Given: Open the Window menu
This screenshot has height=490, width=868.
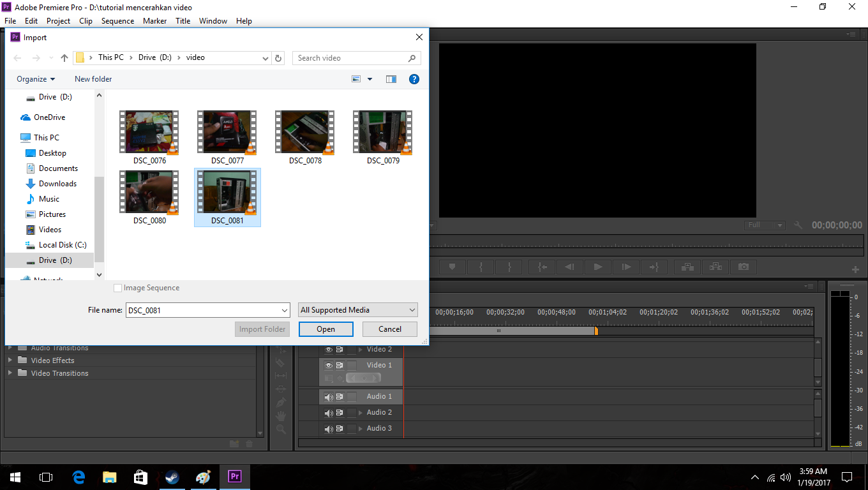Looking at the screenshot, I should (213, 21).
